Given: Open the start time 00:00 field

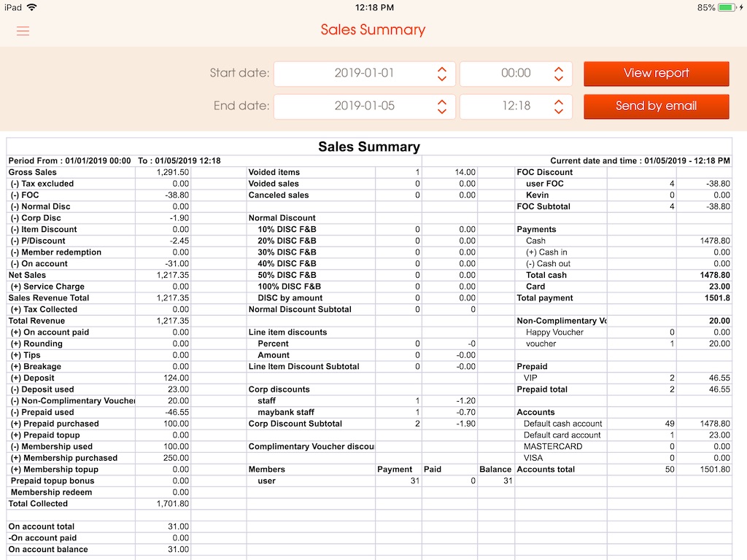Looking at the screenshot, I should (516, 74).
